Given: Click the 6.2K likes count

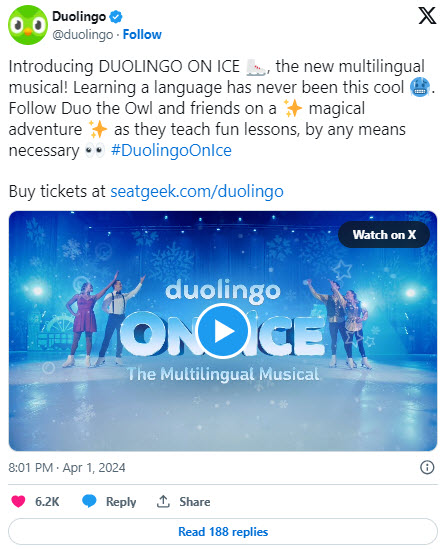Looking at the screenshot, I should (x=47, y=501).
